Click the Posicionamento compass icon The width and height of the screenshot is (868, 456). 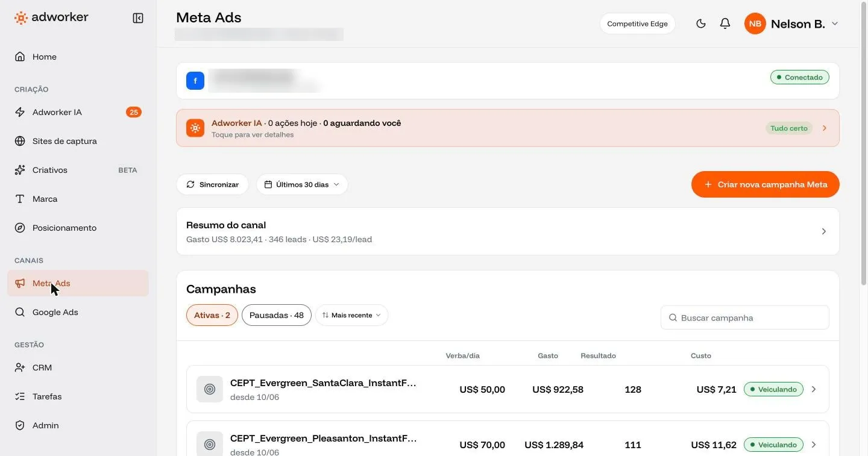click(x=20, y=228)
